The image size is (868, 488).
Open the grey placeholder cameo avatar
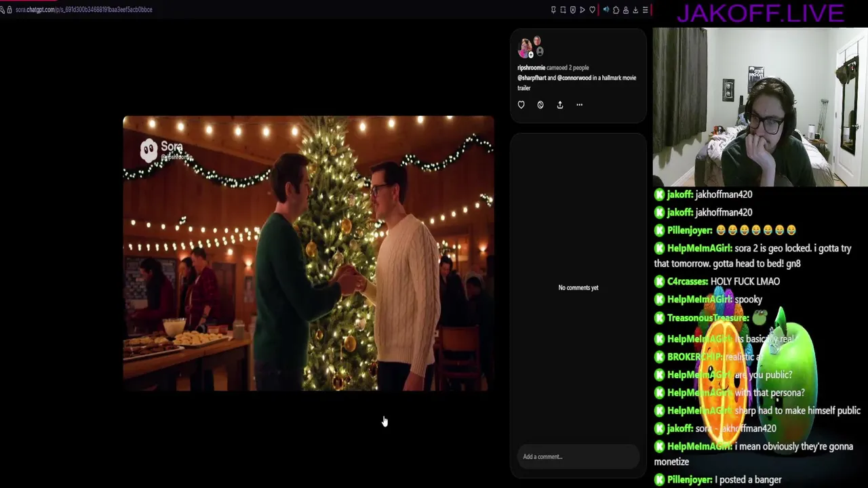tap(540, 52)
